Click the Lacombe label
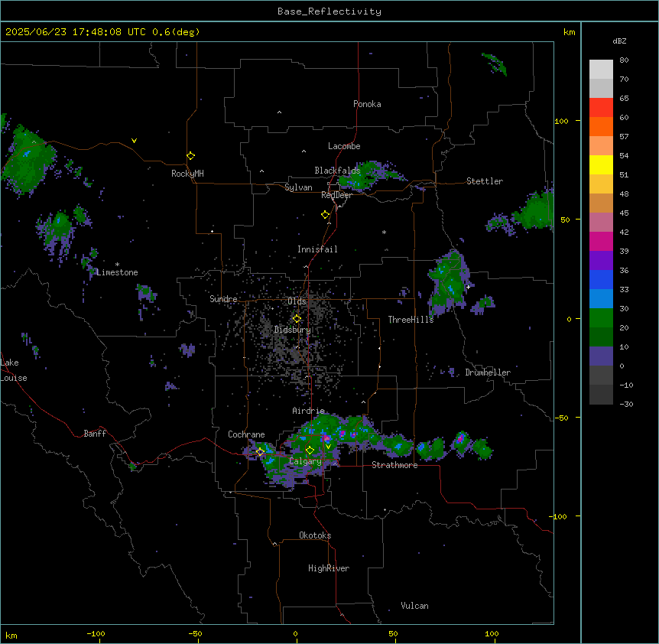The image size is (659, 644). tap(344, 146)
